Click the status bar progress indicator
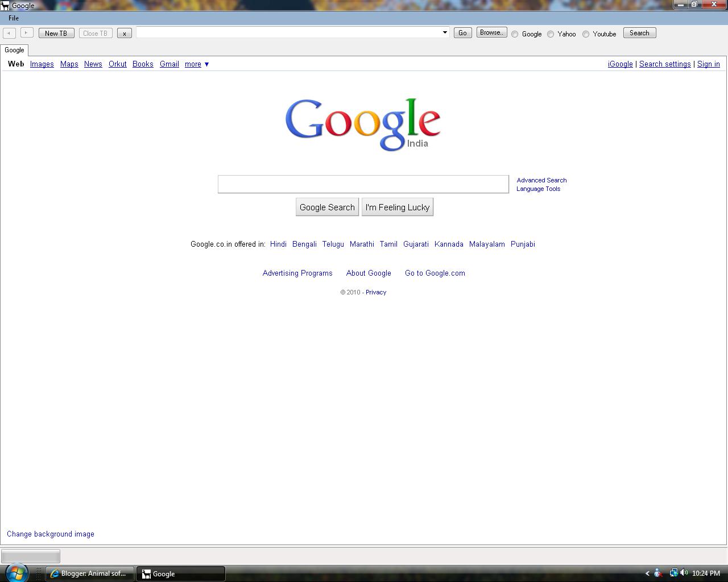The height and width of the screenshot is (582, 728). click(31, 556)
